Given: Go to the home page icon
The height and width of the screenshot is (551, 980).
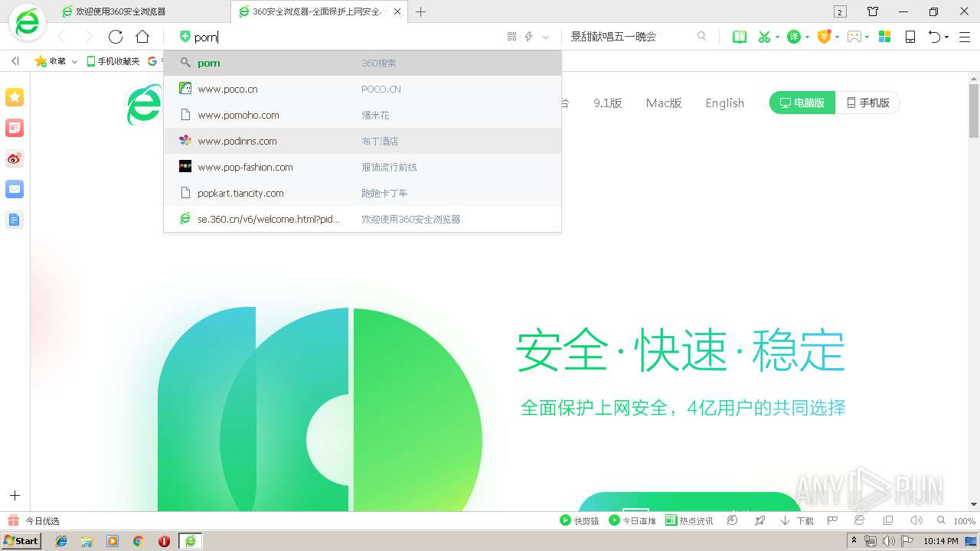Looking at the screenshot, I should [x=142, y=37].
